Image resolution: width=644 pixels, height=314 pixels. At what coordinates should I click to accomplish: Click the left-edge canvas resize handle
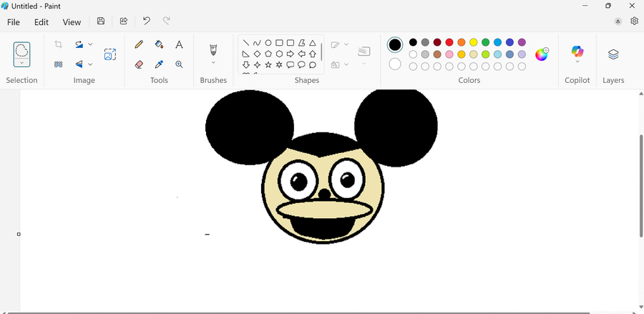(19, 234)
